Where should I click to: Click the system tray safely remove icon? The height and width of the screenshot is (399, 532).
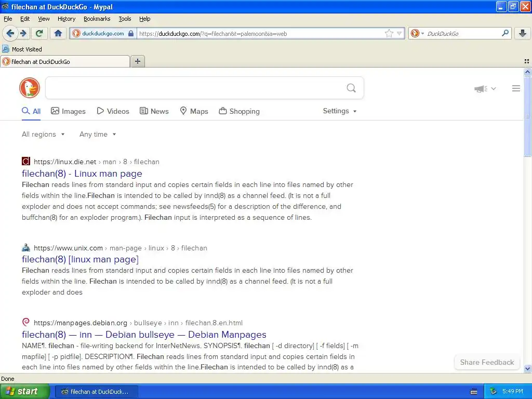coord(493,392)
